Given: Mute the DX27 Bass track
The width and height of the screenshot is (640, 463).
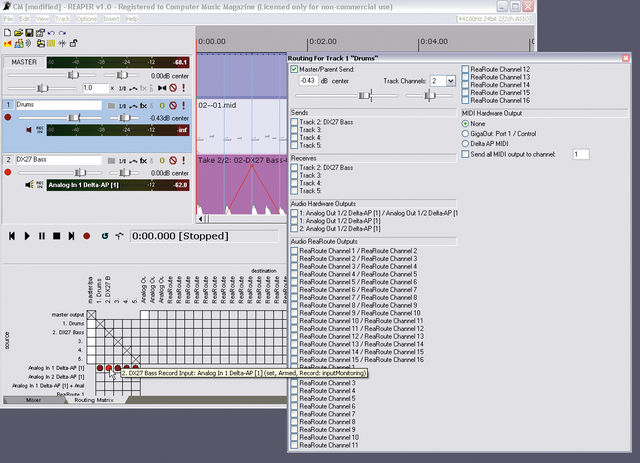Looking at the screenshot, I should tap(173, 160).
